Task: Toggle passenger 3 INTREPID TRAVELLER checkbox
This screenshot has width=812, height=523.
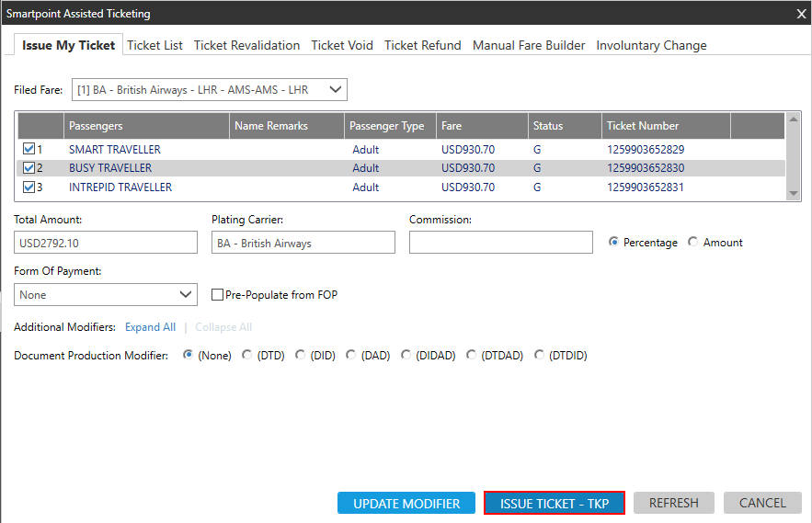Action: pyautogui.click(x=29, y=188)
